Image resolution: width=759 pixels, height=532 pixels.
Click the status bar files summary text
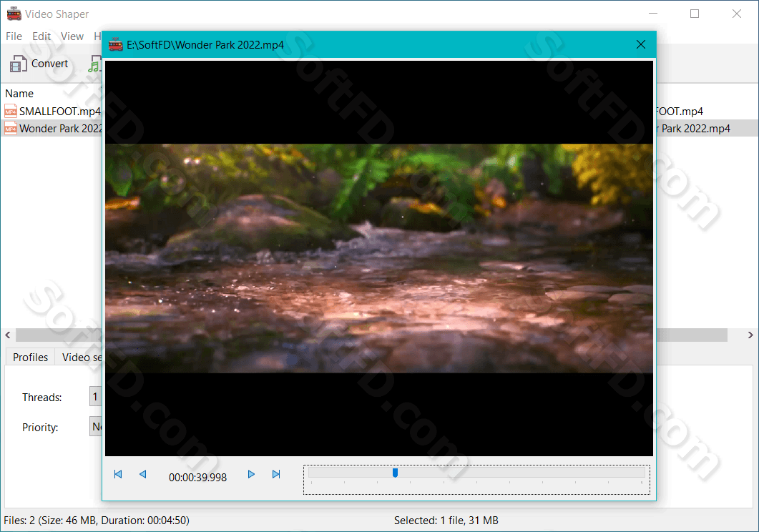click(97, 521)
